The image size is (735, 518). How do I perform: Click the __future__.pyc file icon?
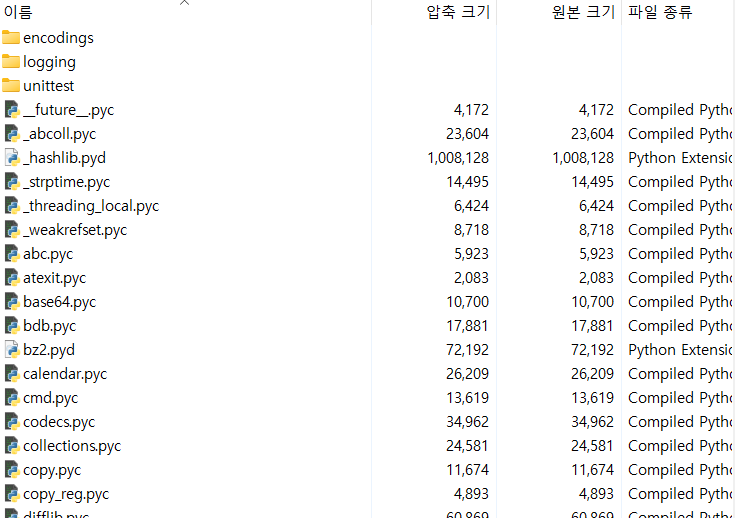pyautogui.click(x=12, y=110)
